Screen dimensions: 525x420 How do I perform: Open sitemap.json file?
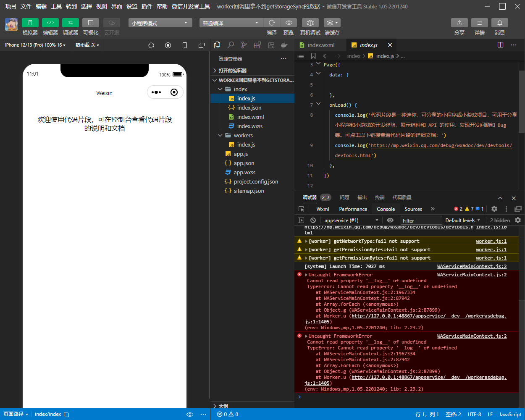point(252,191)
